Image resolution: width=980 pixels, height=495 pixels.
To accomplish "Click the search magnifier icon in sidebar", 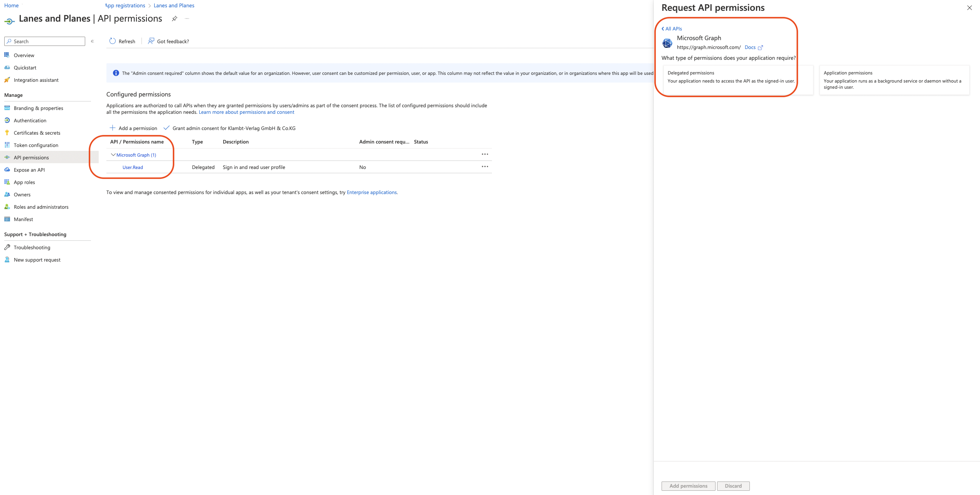I will [9, 41].
